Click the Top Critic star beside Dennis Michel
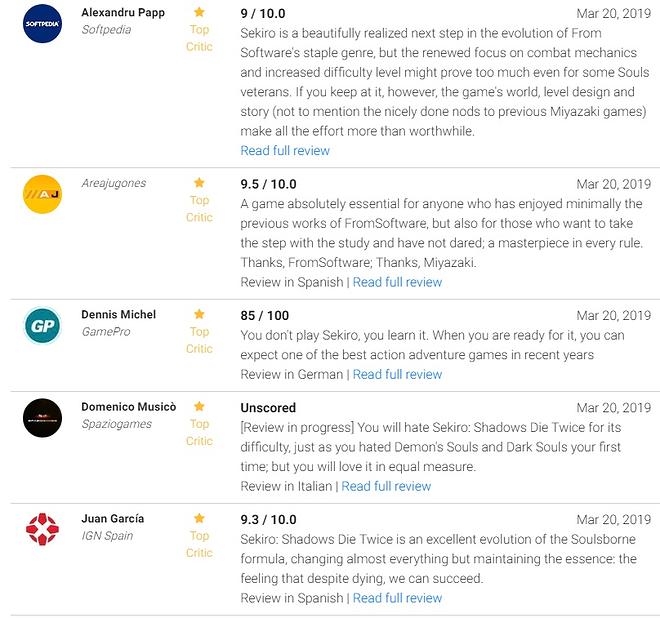Image resolution: width=660 pixels, height=618 pixels. click(199, 314)
